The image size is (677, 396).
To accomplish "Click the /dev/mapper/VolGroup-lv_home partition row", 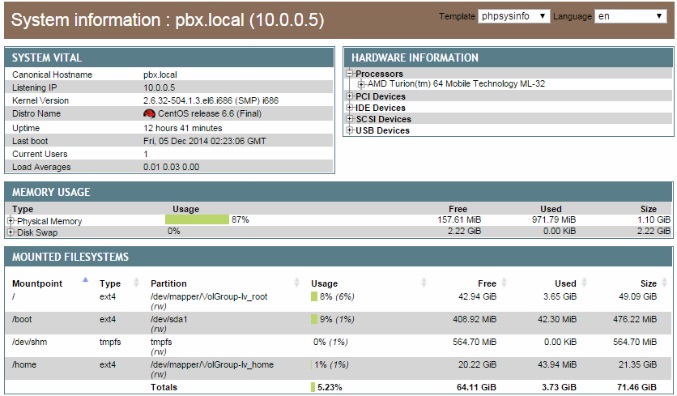I will [x=339, y=368].
